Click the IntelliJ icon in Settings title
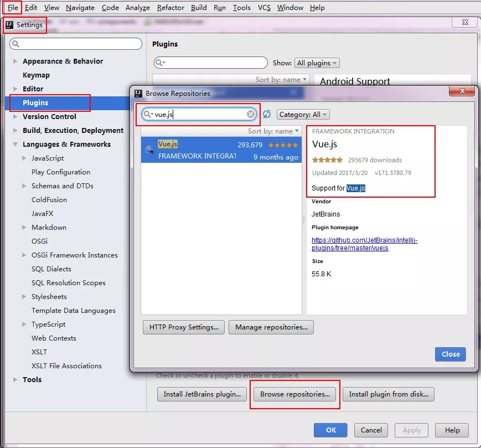Image resolution: width=481 pixels, height=448 pixels. pos(9,25)
